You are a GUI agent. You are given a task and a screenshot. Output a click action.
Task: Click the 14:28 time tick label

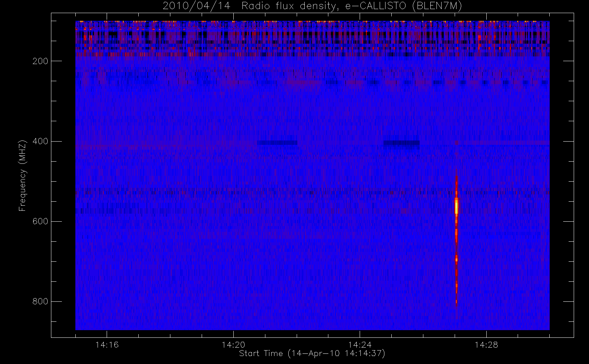pyautogui.click(x=486, y=344)
